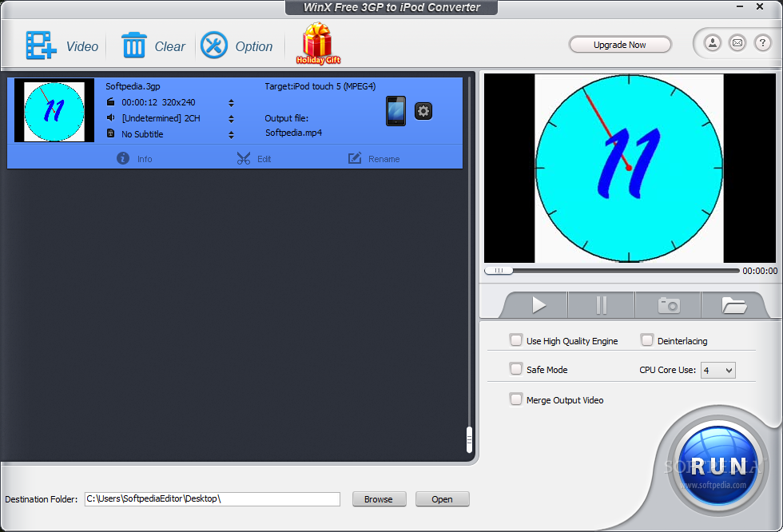
Task: Click the Rename label text
Action: [x=384, y=159]
